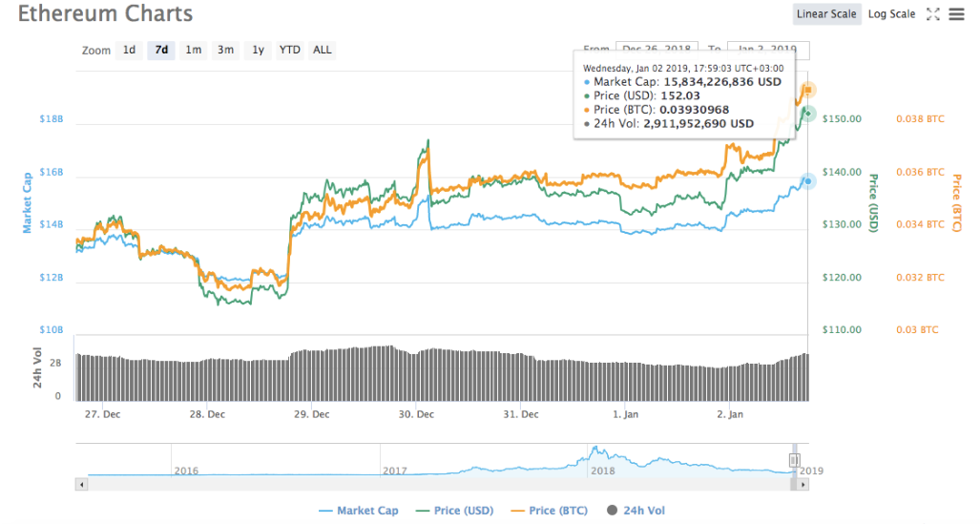Click the 28. Dec x-axis label

(207, 414)
